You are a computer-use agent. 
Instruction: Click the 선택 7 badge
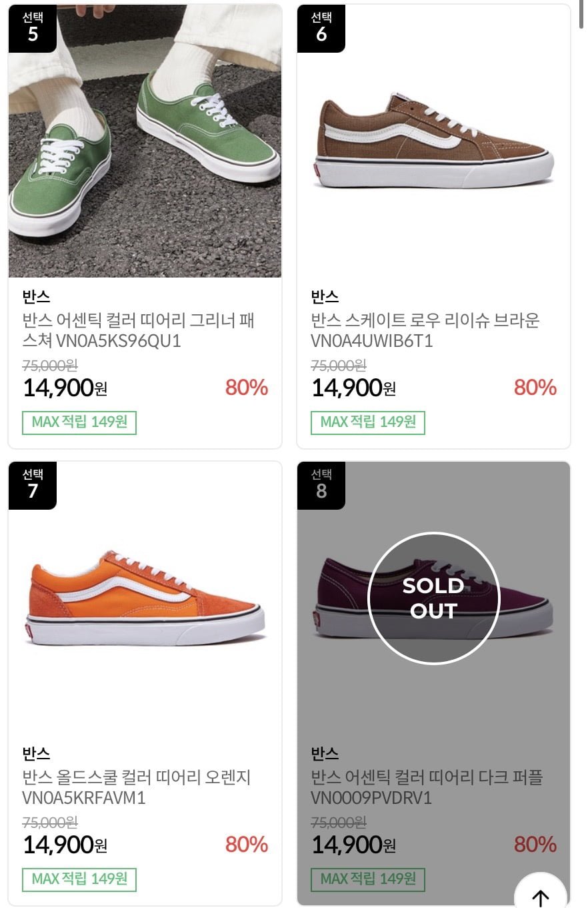[33, 485]
